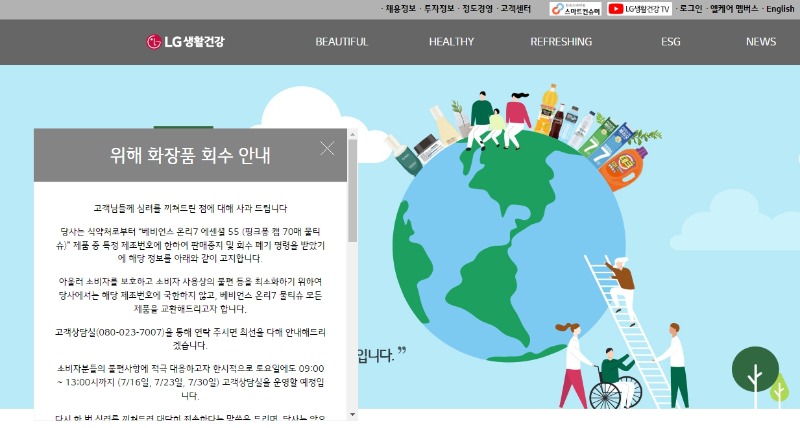Screen dimensions: 800x428
Task: Click the 위해 화장품 회수 안내 title
Action: click(190, 155)
